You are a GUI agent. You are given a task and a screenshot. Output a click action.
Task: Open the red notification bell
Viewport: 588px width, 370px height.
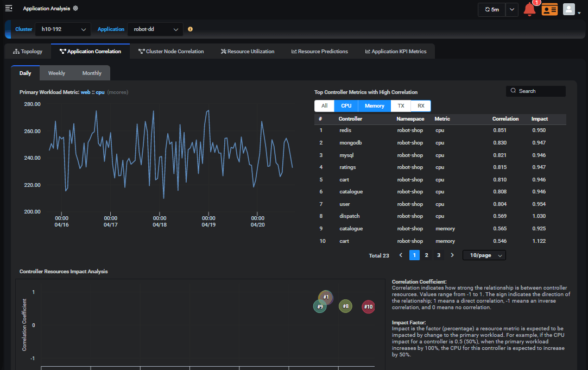529,9
